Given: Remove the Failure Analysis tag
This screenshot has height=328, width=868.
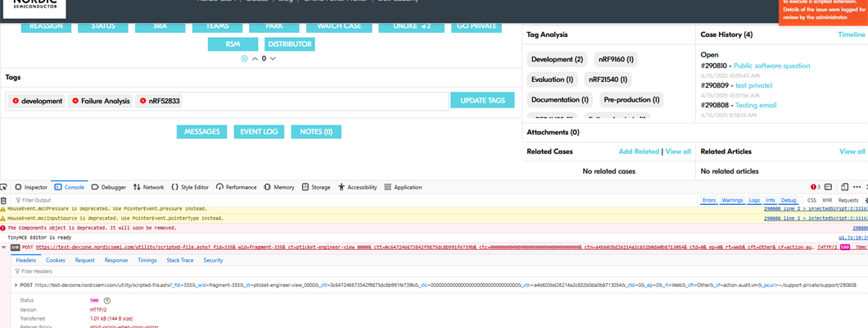Looking at the screenshot, I should click(75, 101).
